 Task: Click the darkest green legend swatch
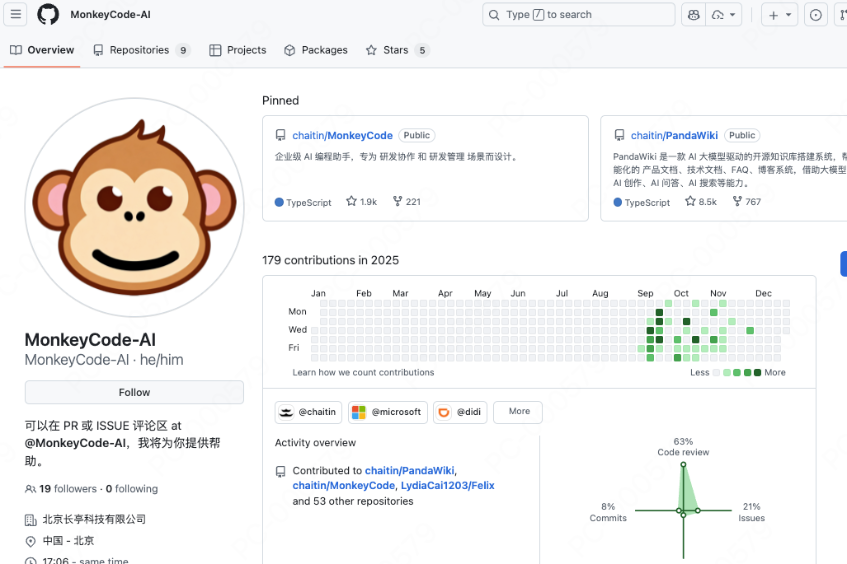[x=757, y=372]
